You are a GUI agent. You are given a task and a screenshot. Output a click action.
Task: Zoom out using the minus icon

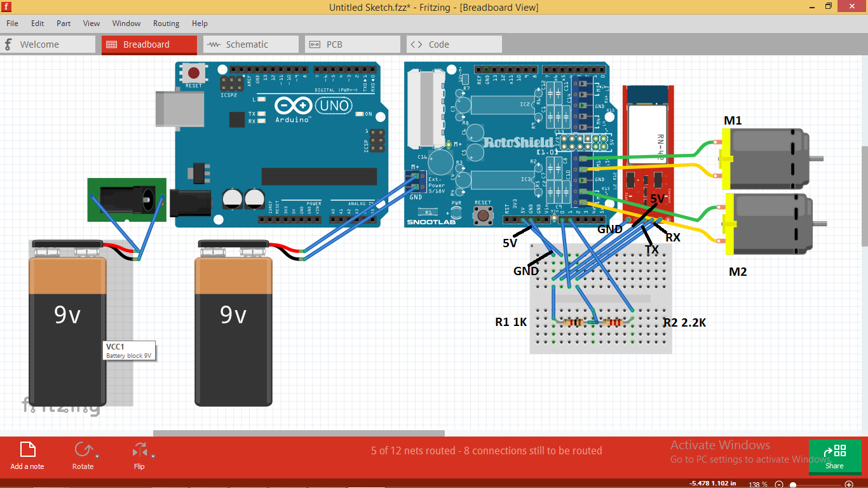pos(779,484)
